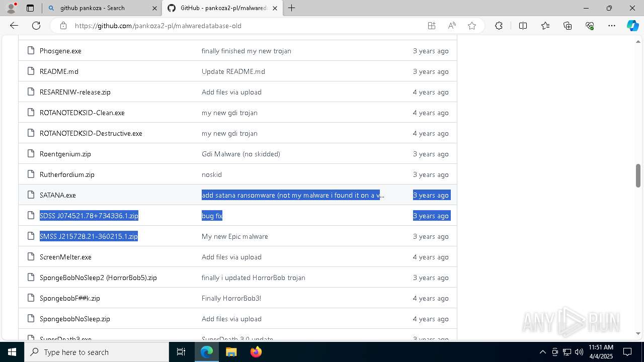Open ROTANOTEDKSID-Clean.exe file

pos(82,113)
